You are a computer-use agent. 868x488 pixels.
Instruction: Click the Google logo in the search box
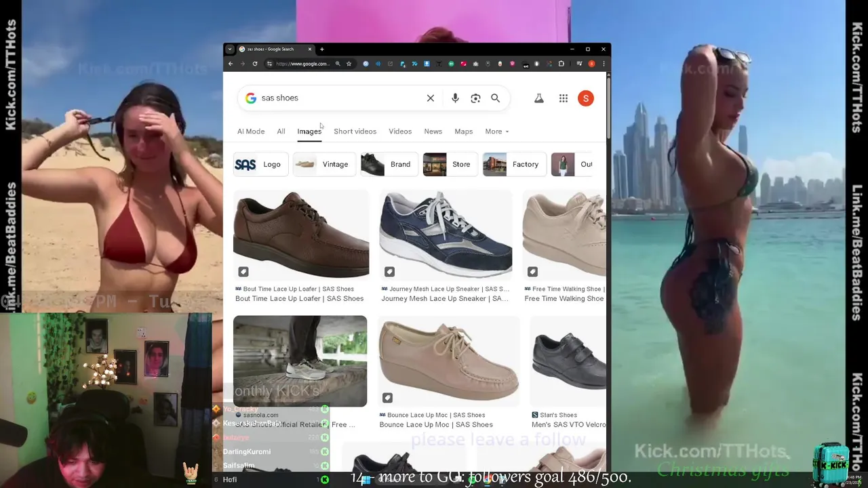coord(251,98)
